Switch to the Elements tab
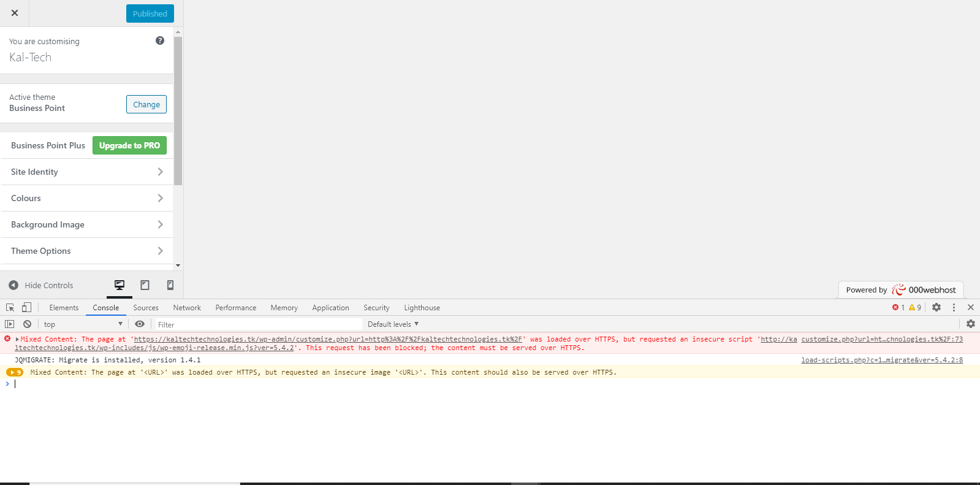980x485 pixels. pyautogui.click(x=64, y=308)
